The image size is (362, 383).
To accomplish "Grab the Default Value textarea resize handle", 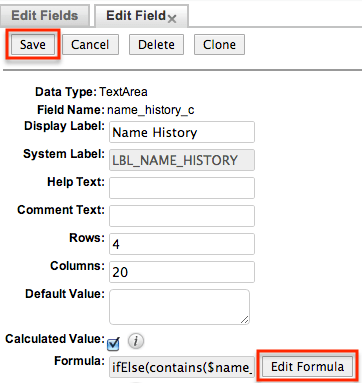I will point(245,320).
